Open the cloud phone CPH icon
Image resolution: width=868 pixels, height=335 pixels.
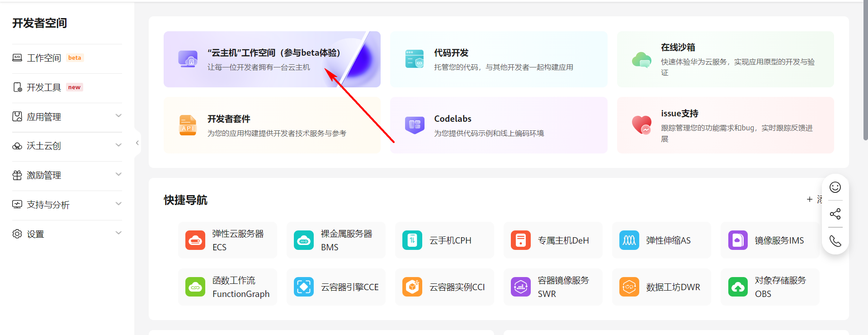412,240
